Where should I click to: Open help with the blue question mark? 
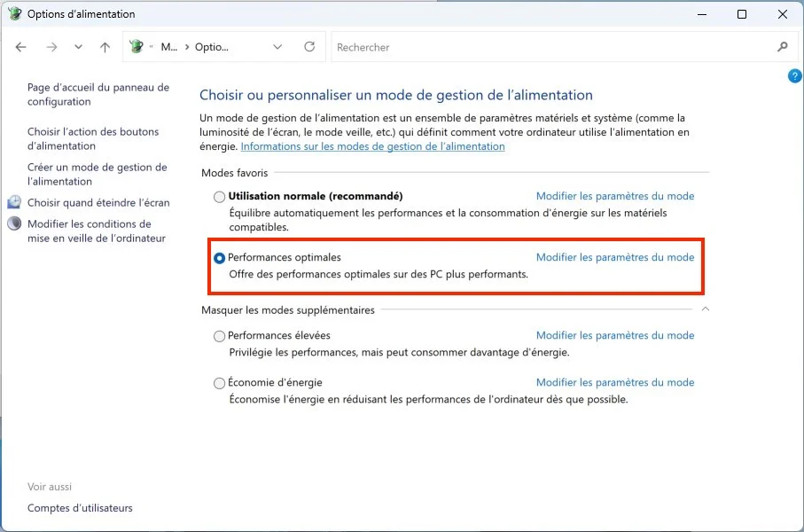(794, 76)
